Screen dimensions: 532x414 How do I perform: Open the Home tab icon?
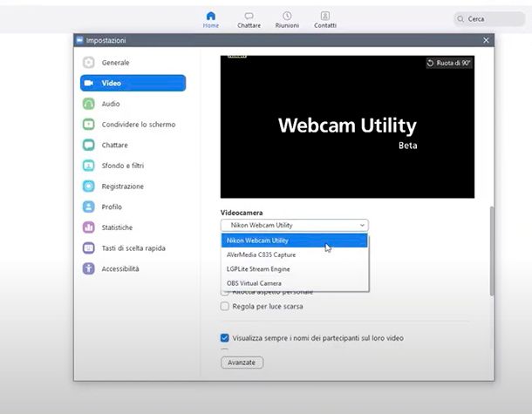click(211, 16)
